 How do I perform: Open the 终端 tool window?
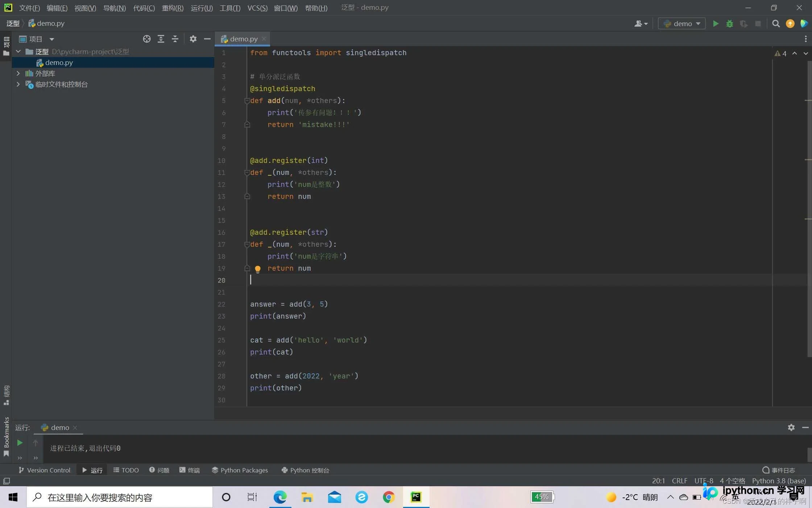point(190,470)
